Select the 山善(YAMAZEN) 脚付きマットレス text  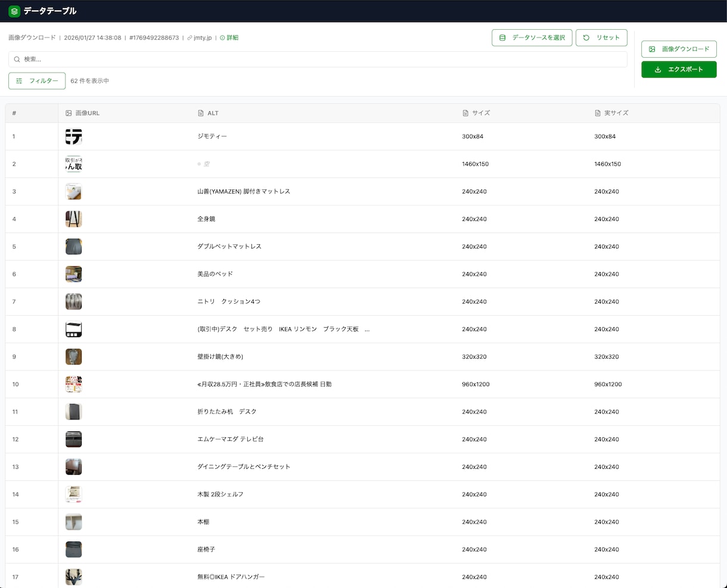coord(244,191)
